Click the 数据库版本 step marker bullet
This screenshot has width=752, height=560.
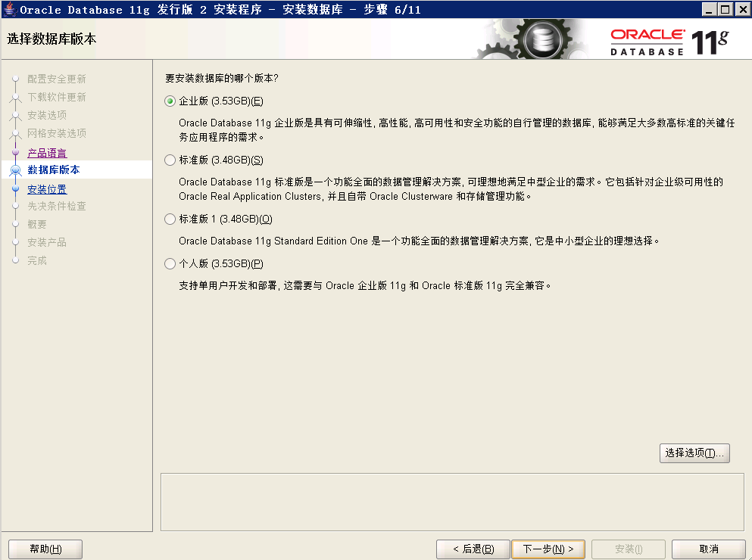[15, 170]
